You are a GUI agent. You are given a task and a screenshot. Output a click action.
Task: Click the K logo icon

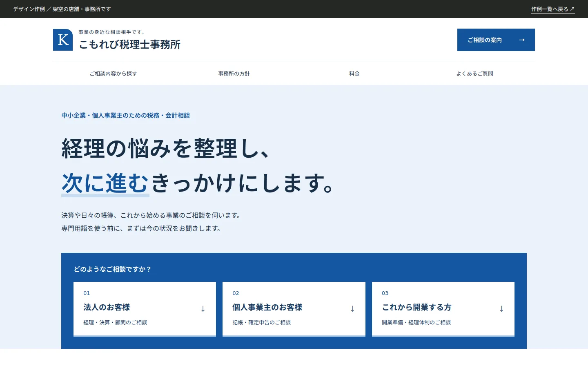tap(63, 40)
